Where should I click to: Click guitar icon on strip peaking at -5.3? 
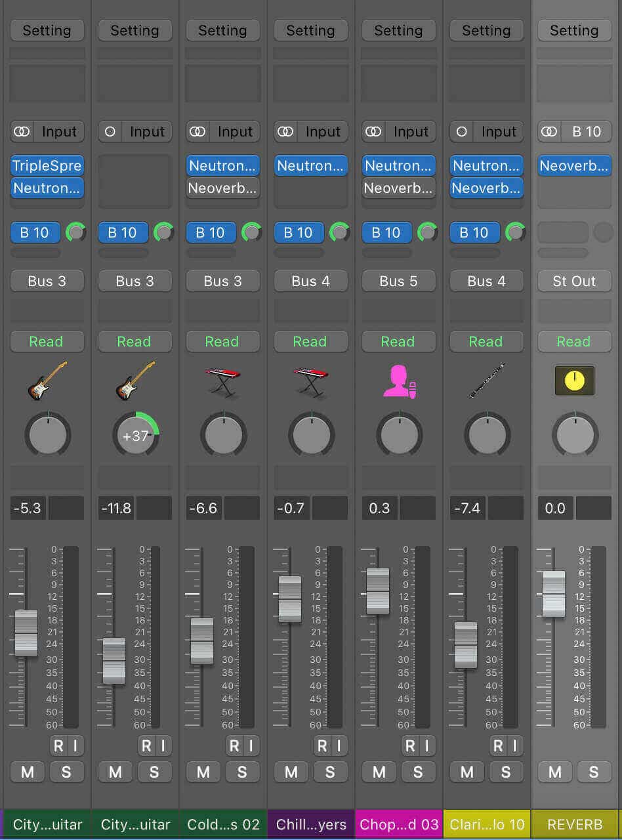pyautogui.click(x=47, y=381)
